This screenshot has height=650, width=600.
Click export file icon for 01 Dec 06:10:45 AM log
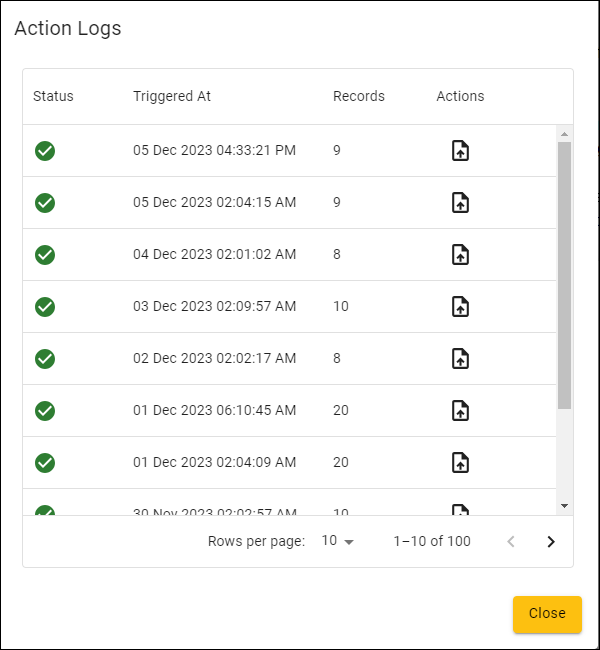coord(460,411)
